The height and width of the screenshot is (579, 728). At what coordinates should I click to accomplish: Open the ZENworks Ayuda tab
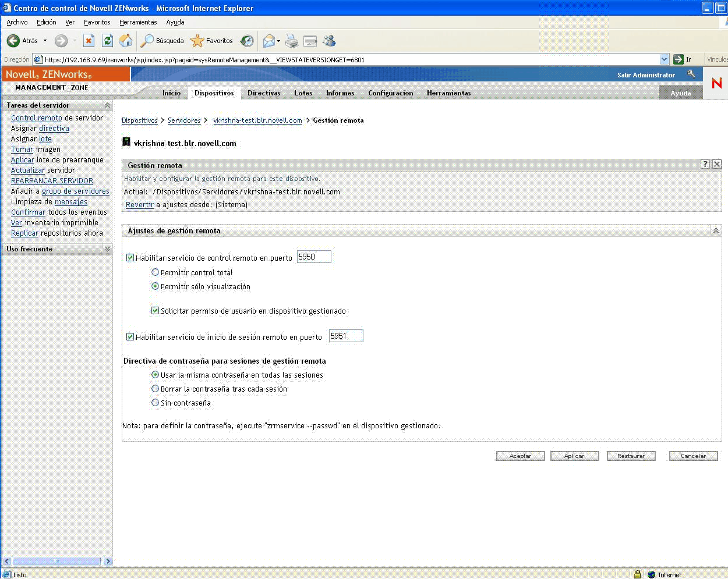(681, 93)
